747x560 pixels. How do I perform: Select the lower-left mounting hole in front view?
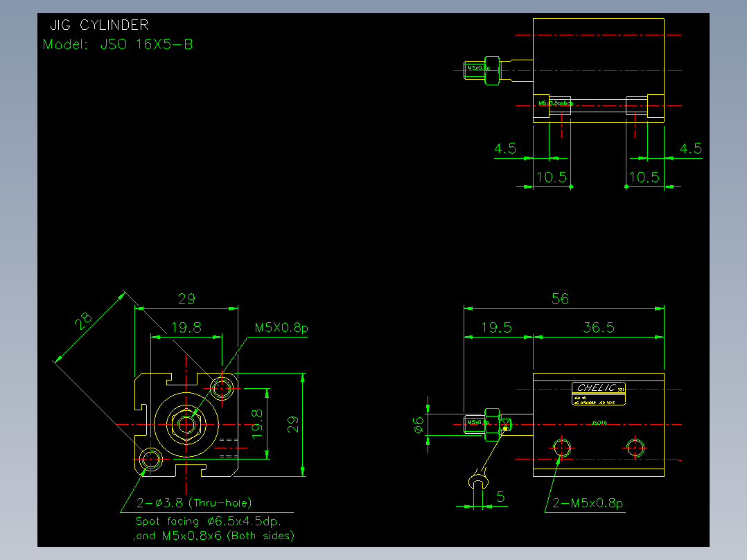[x=150, y=460]
